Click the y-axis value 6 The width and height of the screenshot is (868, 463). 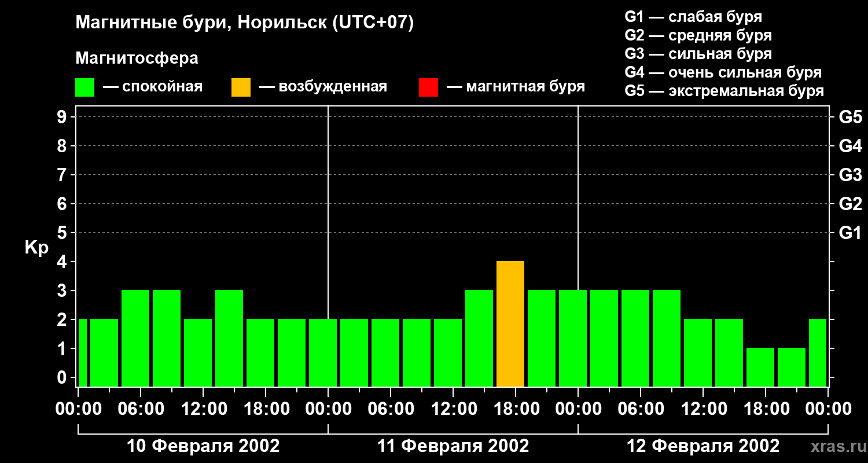[63, 204]
